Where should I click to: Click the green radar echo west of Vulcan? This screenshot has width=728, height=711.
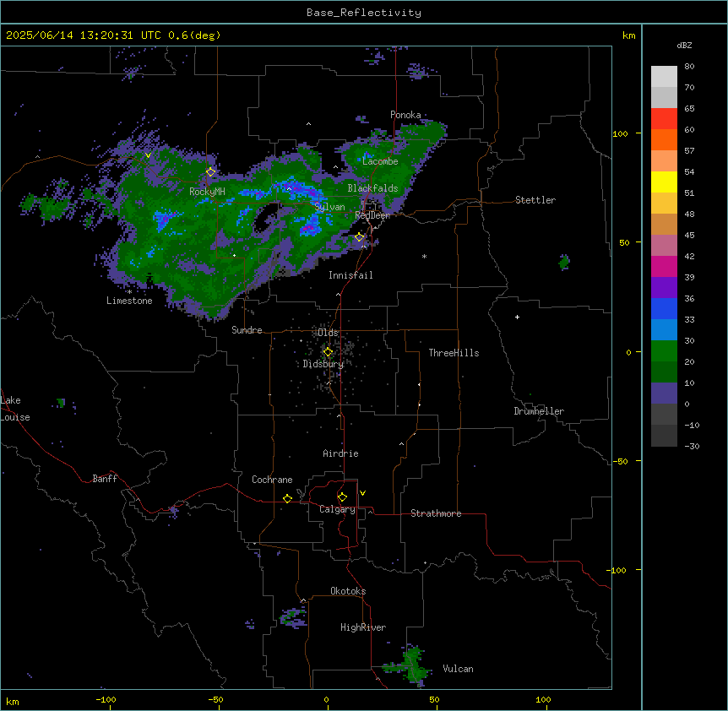(411, 665)
